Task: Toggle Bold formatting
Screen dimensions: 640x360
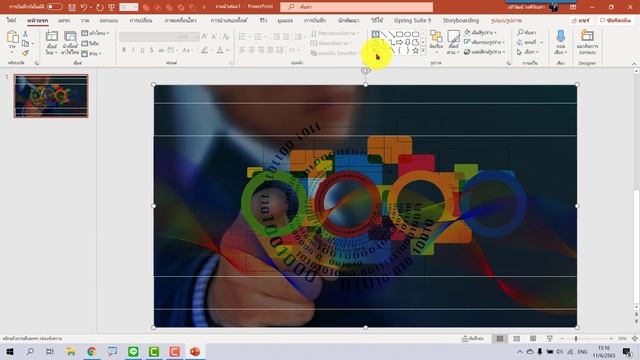Action: [x=124, y=50]
